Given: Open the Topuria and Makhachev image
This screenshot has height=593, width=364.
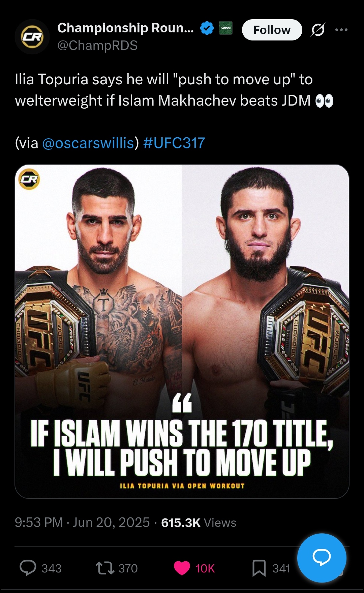Looking at the screenshot, I should (x=182, y=331).
